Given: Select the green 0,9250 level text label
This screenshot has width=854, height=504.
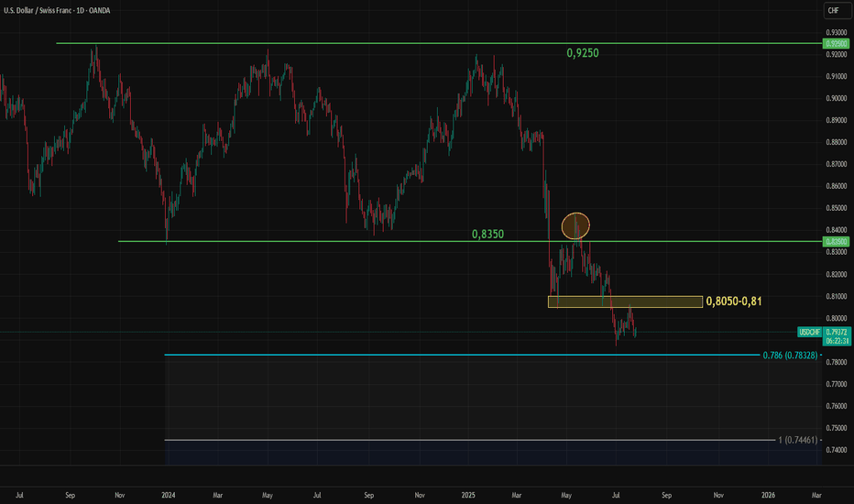Looking at the screenshot, I should click(x=582, y=53).
